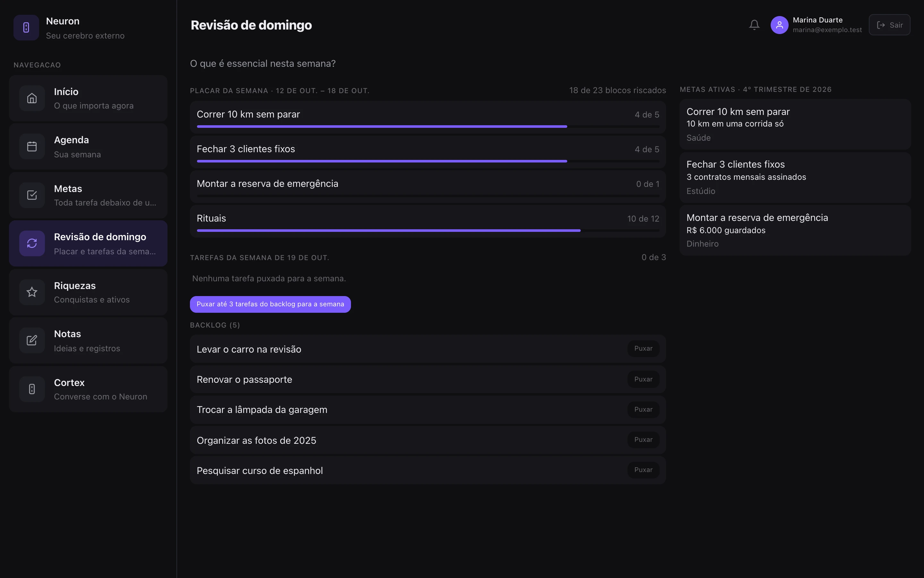This screenshot has width=924, height=578.
Task: Click the pencil icon beside Notas
Action: pyautogui.click(x=32, y=340)
